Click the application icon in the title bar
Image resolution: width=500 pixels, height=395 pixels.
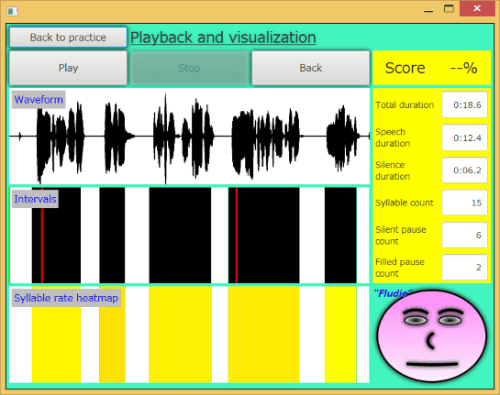(12, 11)
